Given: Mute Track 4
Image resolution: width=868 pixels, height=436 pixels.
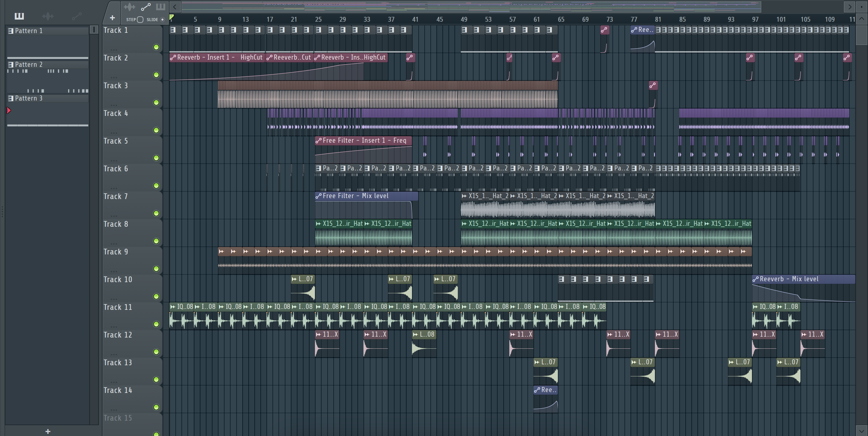Looking at the screenshot, I should point(156,130).
